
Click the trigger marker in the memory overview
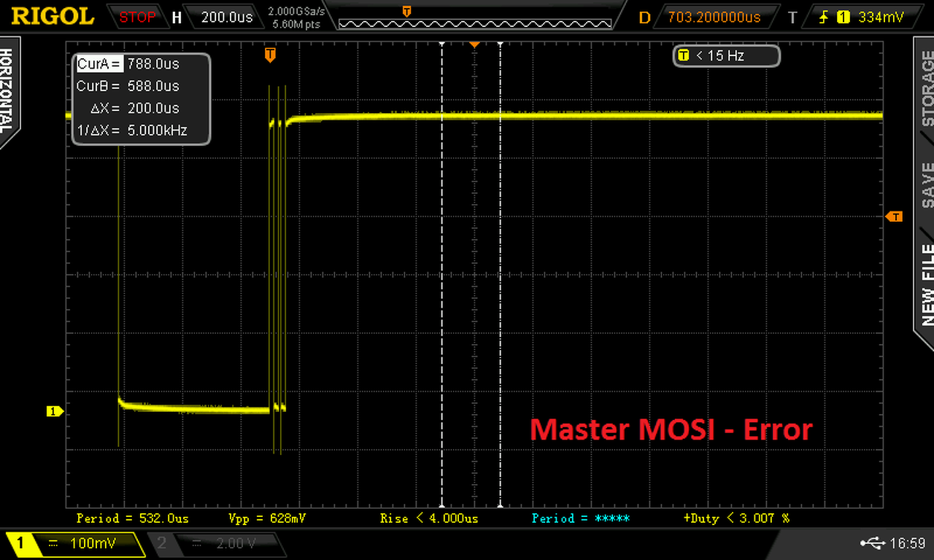click(x=406, y=11)
